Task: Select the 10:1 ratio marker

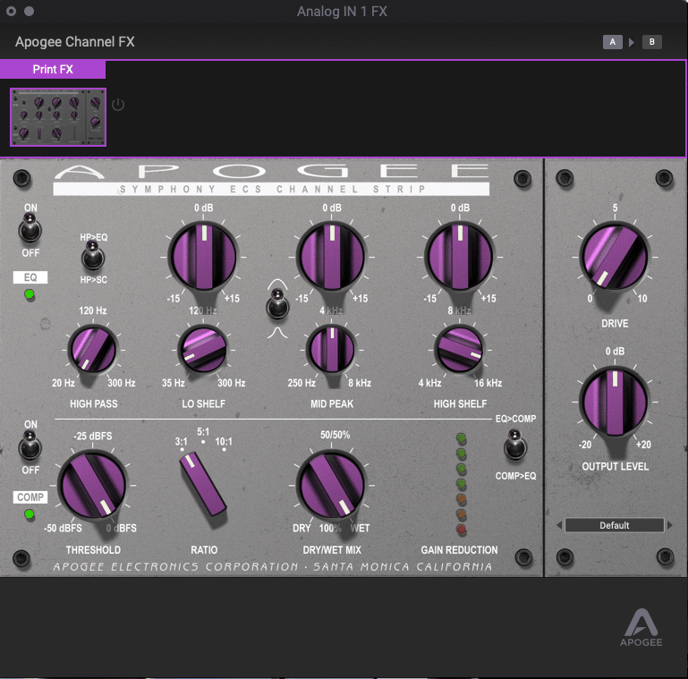Action: 224,442
